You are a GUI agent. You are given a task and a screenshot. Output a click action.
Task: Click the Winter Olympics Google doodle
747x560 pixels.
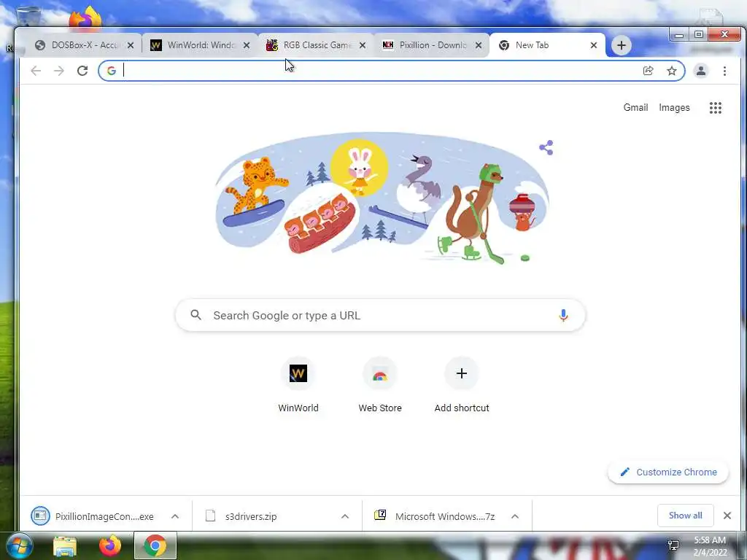pyautogui.click(x=381, y=198)
